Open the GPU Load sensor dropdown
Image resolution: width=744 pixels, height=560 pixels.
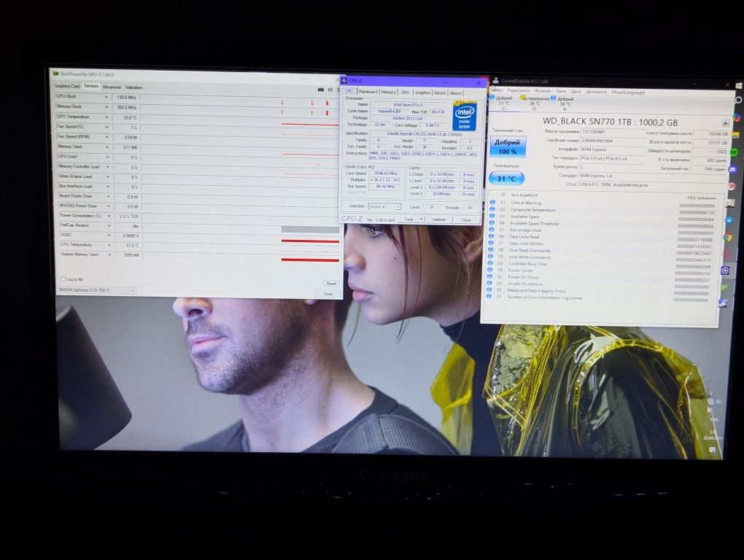pyautogui.click(x=107, y=157)
